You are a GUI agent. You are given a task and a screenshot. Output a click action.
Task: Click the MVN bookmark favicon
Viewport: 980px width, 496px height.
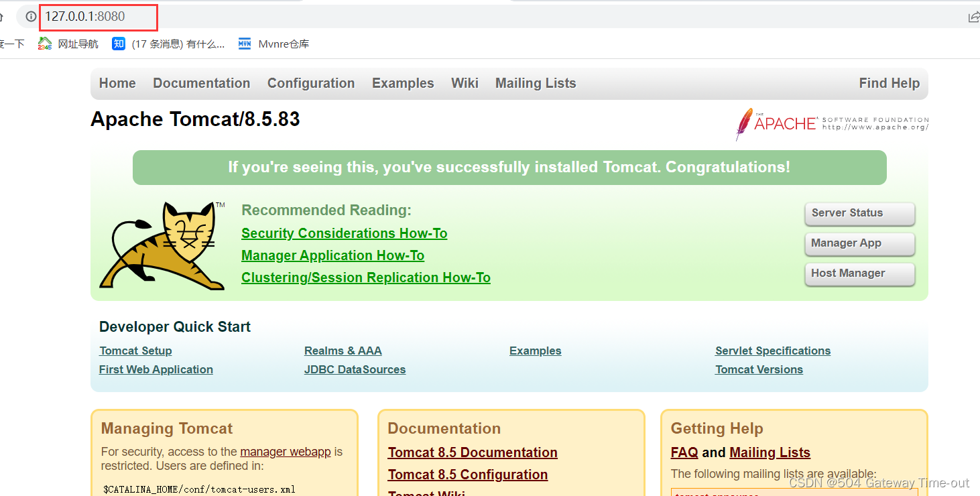pos(245,44)
